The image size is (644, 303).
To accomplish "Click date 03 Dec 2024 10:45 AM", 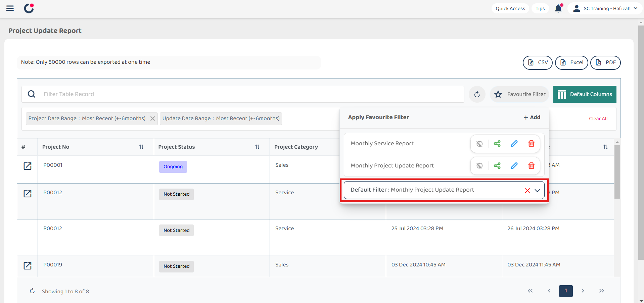I will (418, 265).
